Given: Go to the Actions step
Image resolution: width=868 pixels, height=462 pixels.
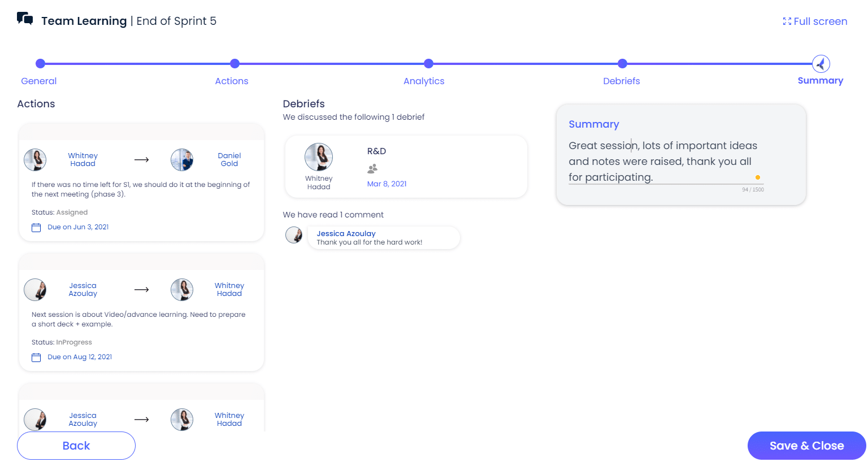Looking at the screenshot, I should 232,81.
